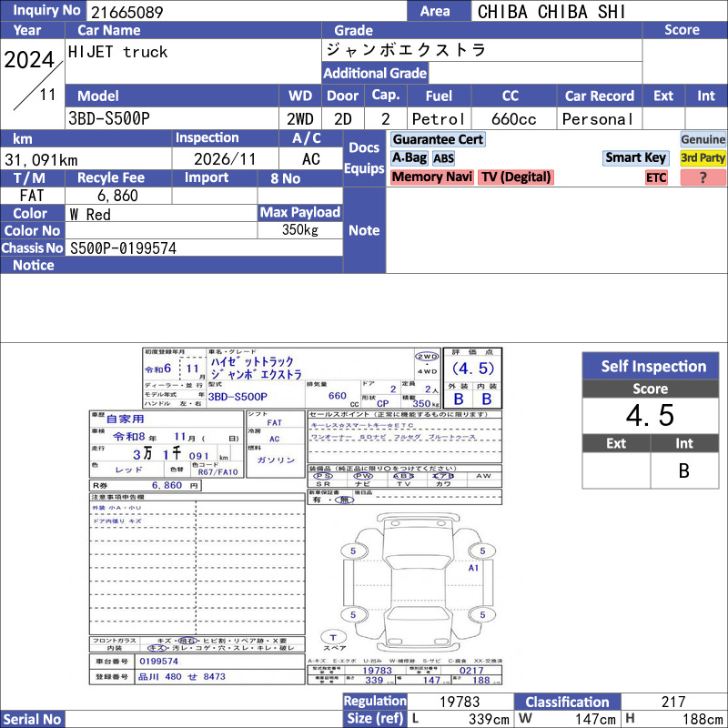Click length value 339cm

489,719
